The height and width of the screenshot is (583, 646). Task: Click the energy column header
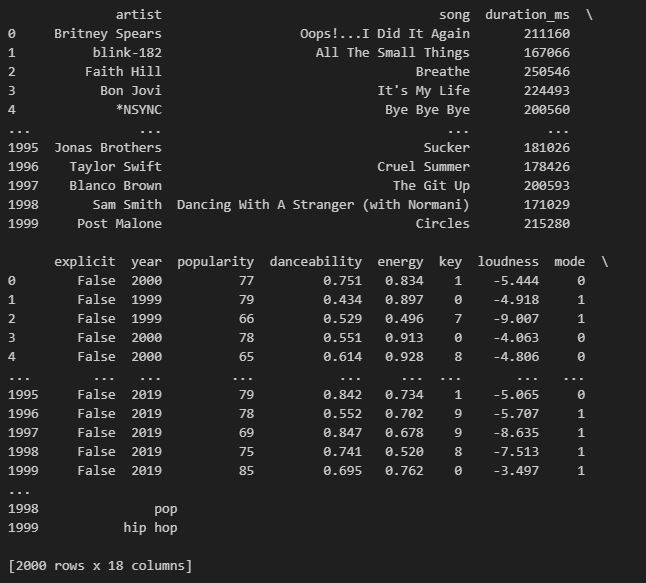click(x=400, y=262)
